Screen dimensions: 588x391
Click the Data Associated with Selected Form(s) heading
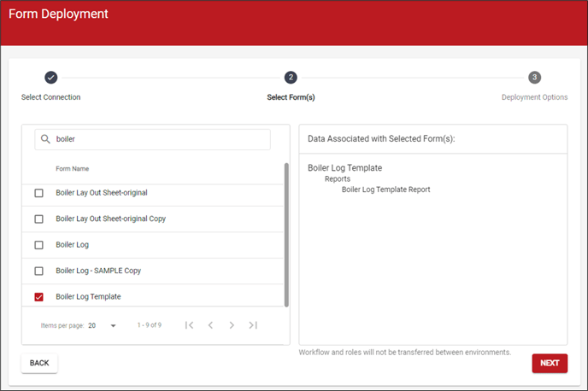tap(381, 138)
